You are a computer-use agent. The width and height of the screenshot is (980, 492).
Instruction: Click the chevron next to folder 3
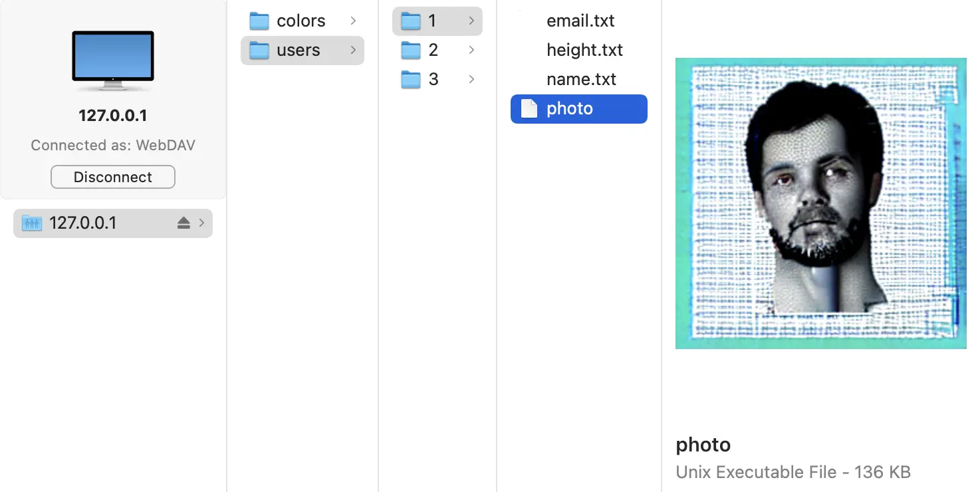(471, 80)
